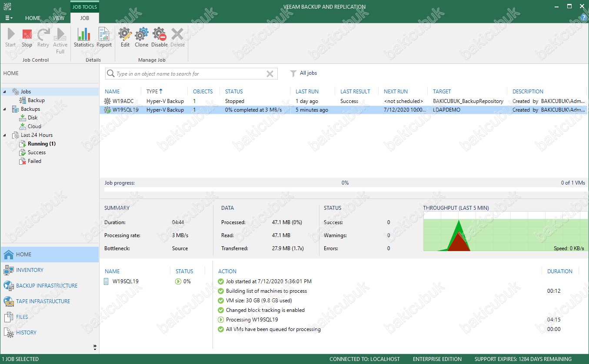
Task: Click the W19ADC job gear icon
Action: pyautogui.click(x=107, y=101)
